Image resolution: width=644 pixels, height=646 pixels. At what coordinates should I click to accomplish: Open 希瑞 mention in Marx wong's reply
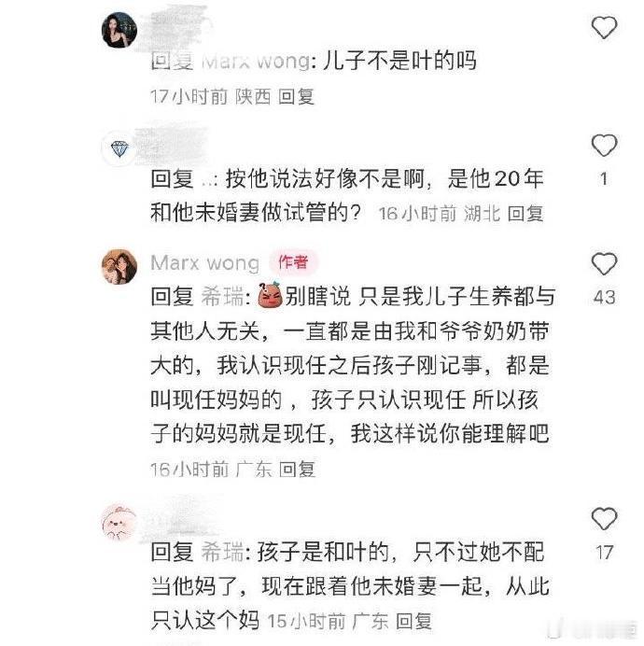tap(223, 297)
